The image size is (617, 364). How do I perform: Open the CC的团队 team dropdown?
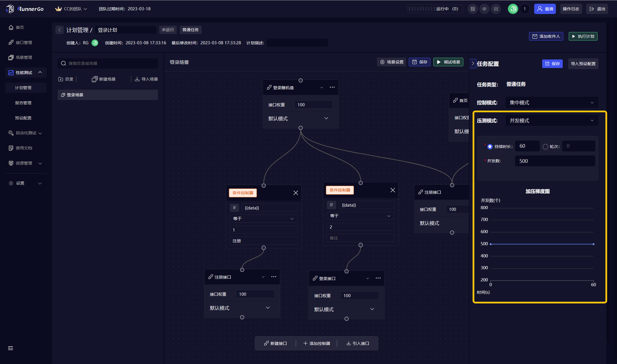click(x=71, y=9)
